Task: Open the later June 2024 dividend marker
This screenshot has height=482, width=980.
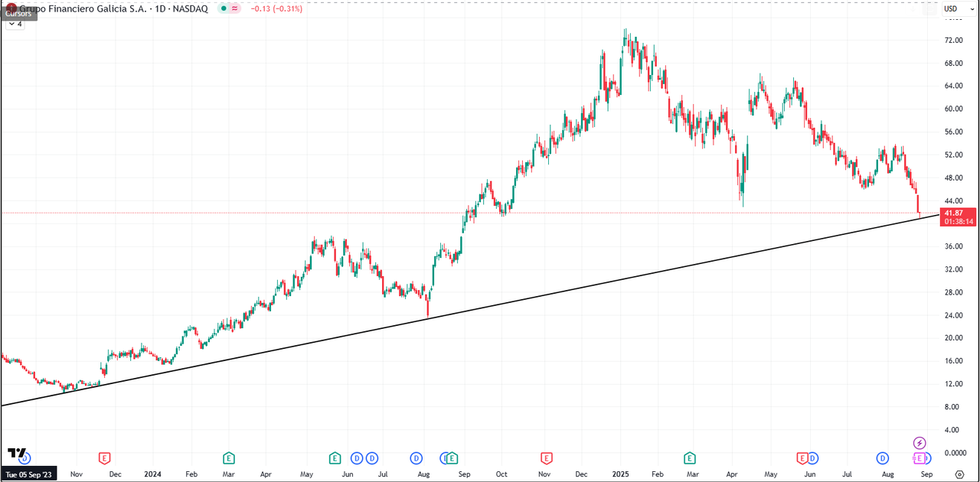Action: (x=372, y=458)
